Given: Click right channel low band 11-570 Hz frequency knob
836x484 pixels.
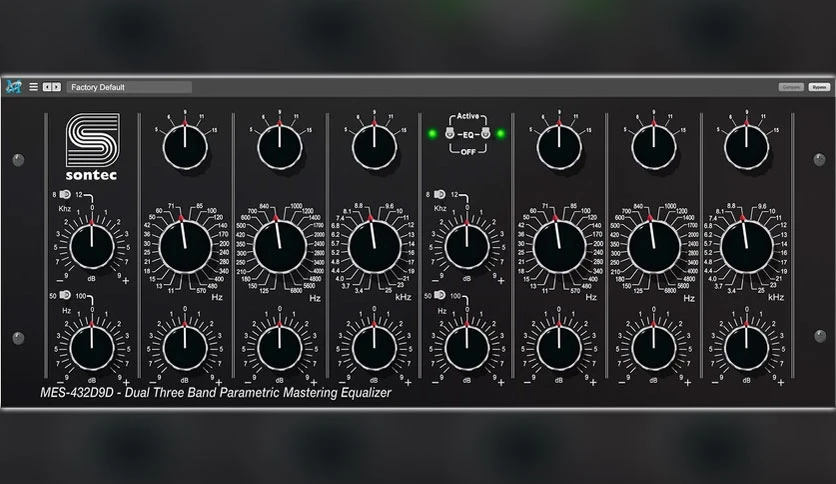Looking at the screenshot, I should (559, 247).
